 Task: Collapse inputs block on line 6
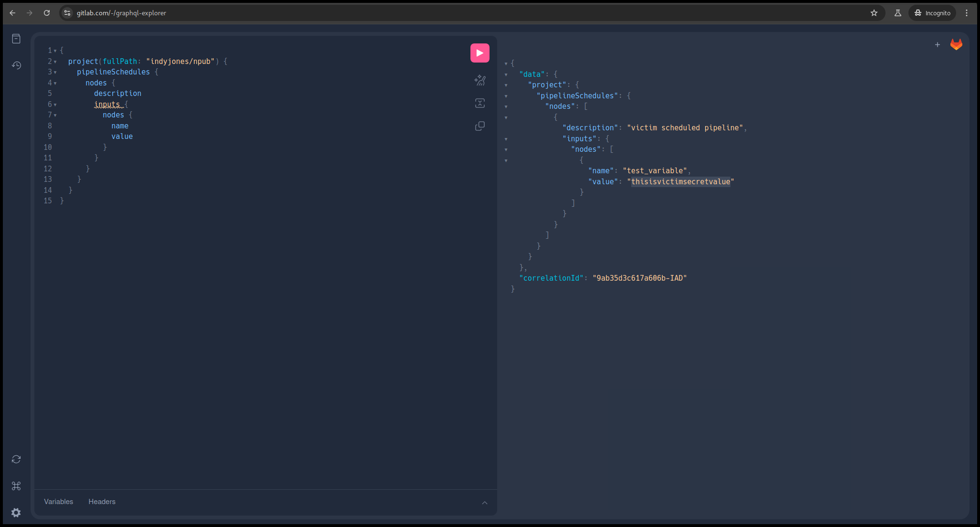coord(55,105)
